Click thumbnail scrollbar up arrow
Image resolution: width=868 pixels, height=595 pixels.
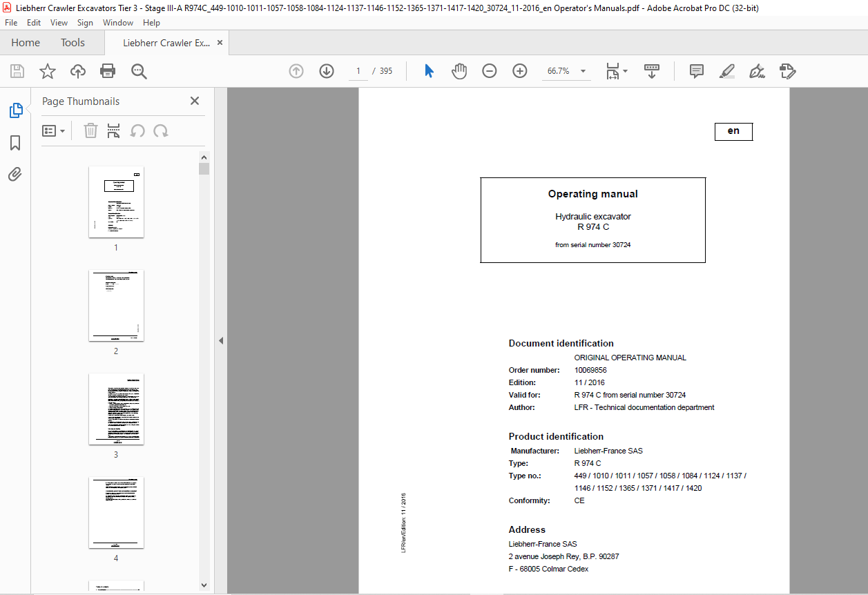(204, 157)
